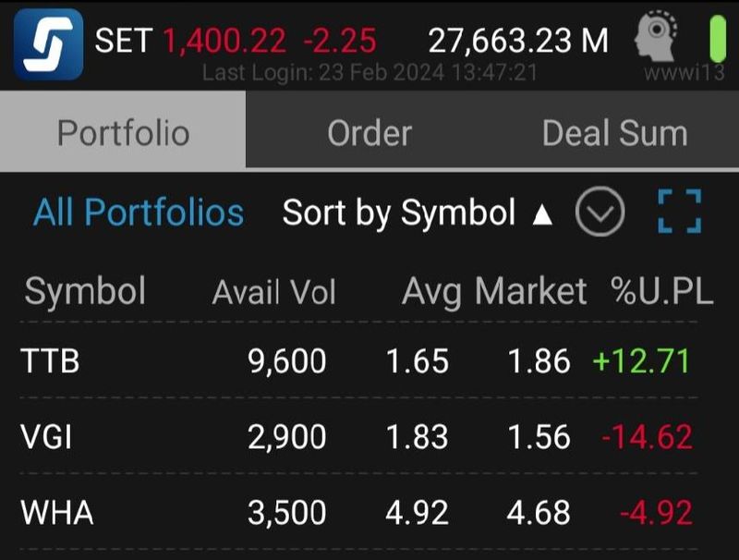Image resolution: width=739 pixels, height=560 pixels.
Task: Open the All Portfolios selector
Action: pyautogui.click(x=139, y=213)
